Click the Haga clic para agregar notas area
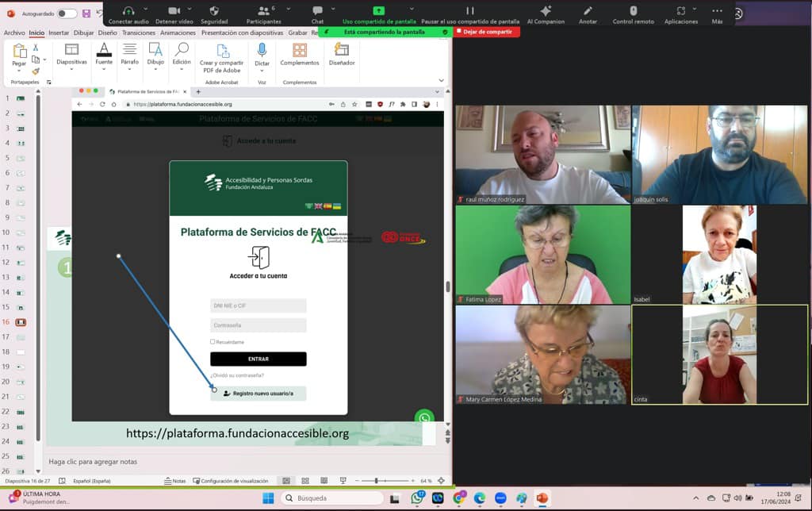812x511 pixels. click(x=94, y=461)
